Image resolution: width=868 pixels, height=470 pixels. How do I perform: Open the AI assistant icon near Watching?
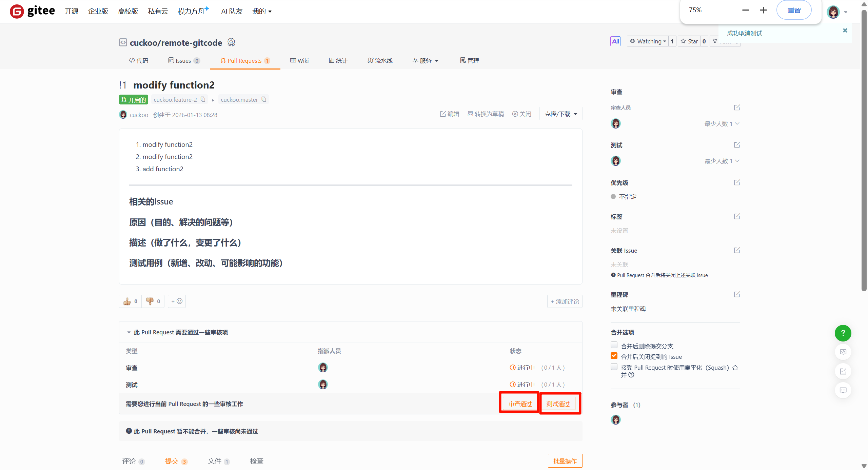[x=615, y=41]
